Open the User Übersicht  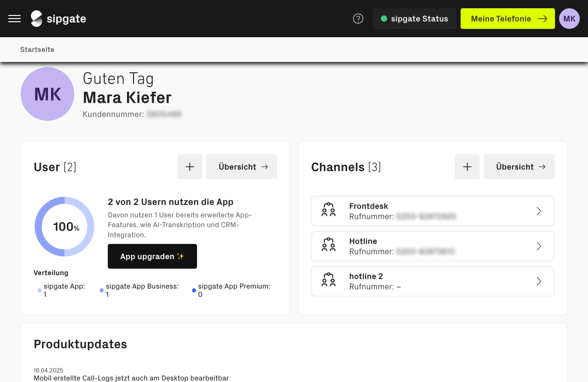[x=241, y=167]
